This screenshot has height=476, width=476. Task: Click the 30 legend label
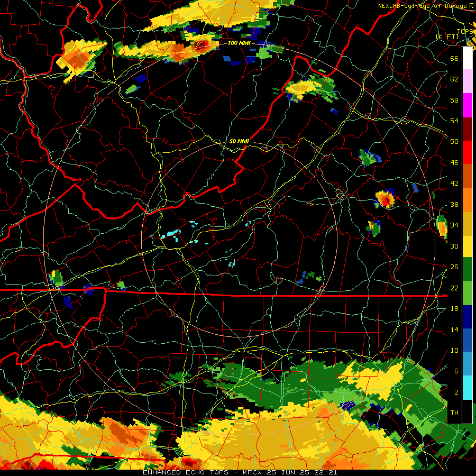(x=454, y=246)
